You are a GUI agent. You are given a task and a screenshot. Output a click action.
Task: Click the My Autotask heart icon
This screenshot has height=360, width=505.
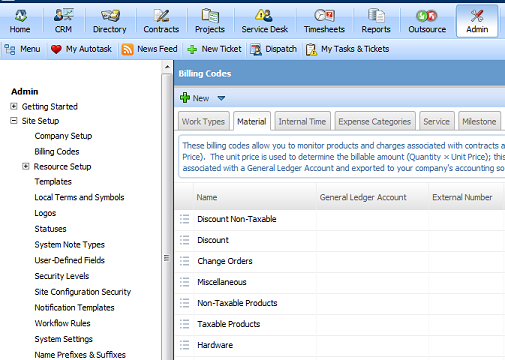click(x=56, y=49)
